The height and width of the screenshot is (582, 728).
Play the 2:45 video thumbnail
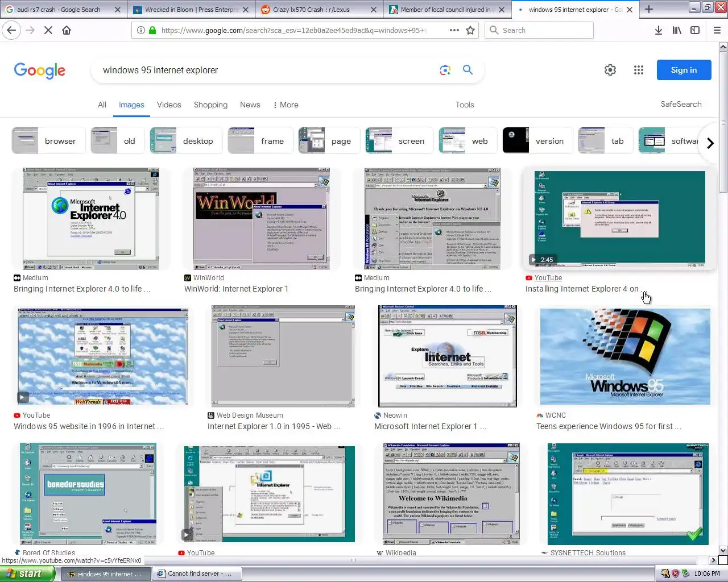coord(619,219)
